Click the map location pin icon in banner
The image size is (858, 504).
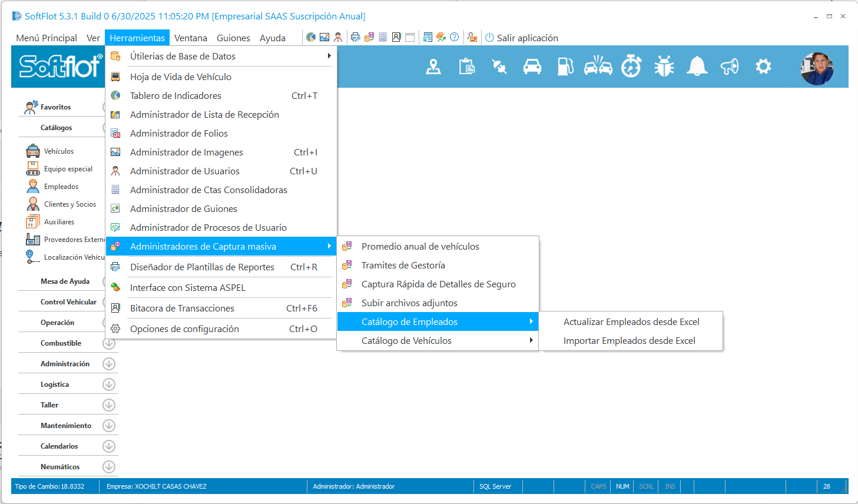433,67
